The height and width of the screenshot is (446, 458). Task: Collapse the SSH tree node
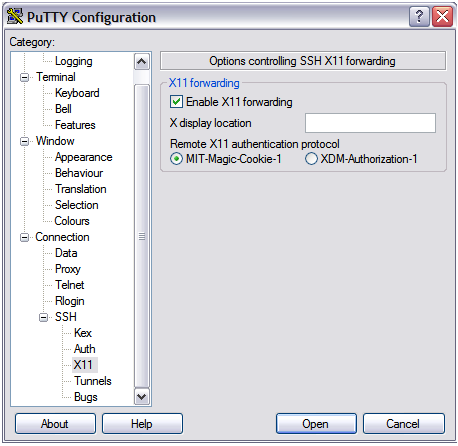point(43,317)
